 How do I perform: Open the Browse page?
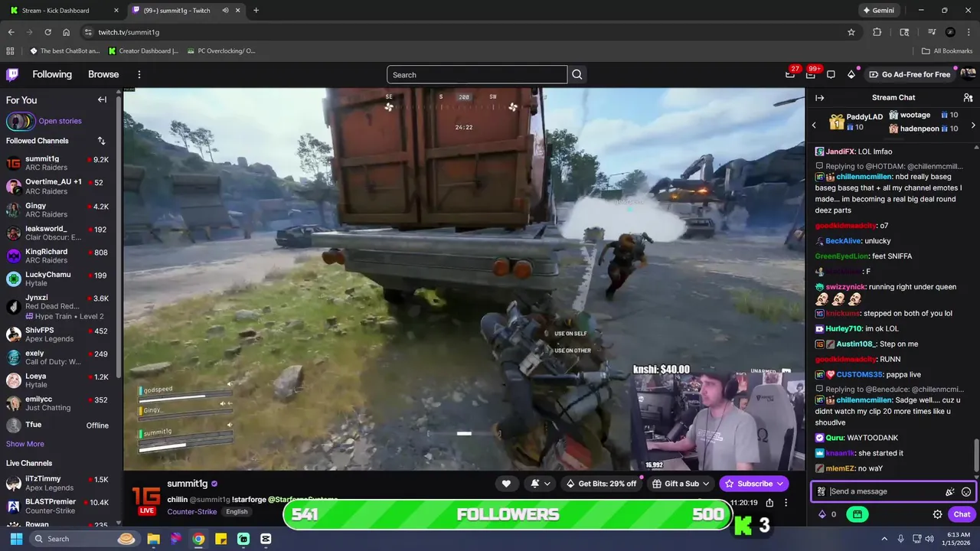coord(103,74)
